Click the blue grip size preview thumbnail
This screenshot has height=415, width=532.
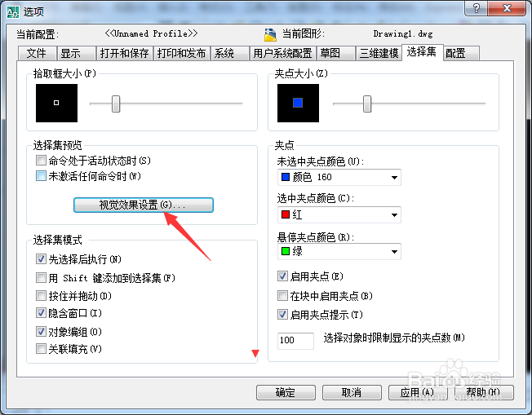click(298, 103)
